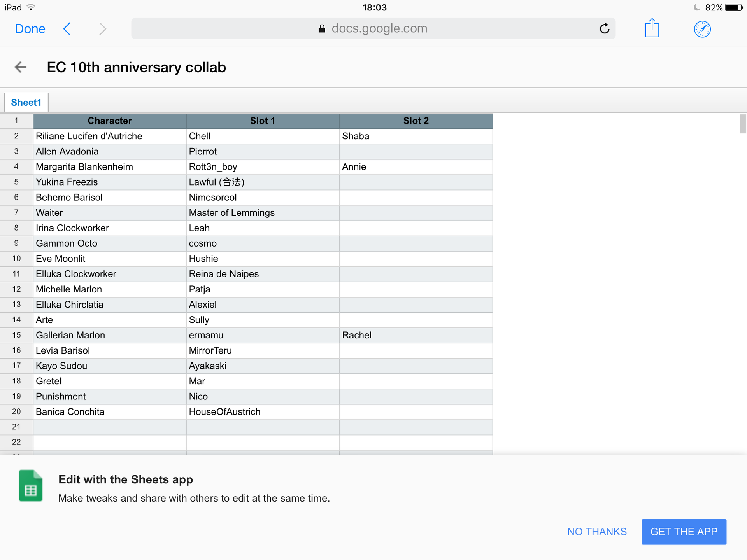Select the Leah cell
This screenshot has width=747, height=560.
click(263, 228)
